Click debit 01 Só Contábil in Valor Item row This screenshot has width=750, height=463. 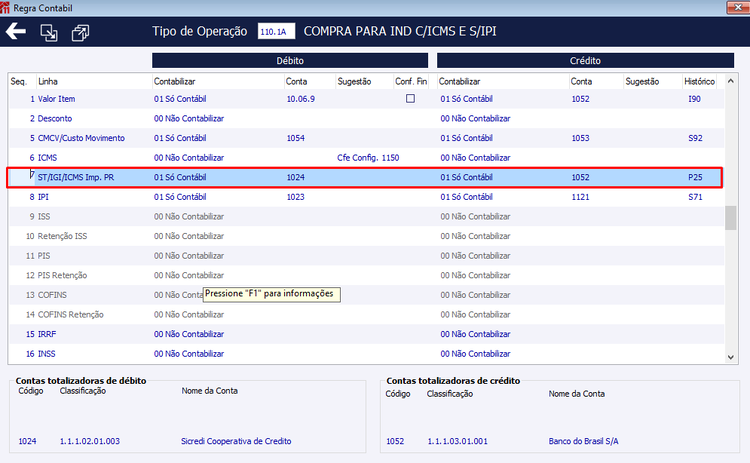pyautogui.click(x=180, y=99)
